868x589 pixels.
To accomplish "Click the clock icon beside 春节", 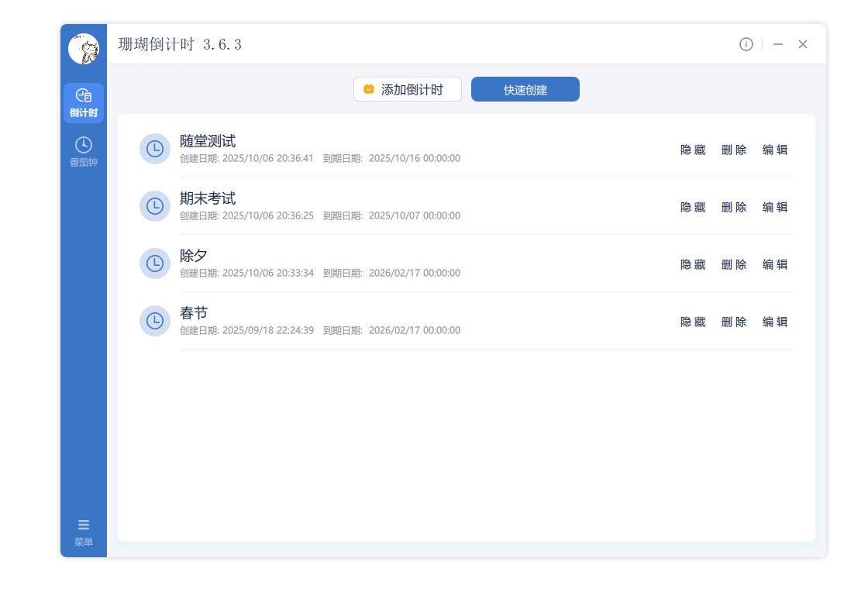I will [155, 321].
